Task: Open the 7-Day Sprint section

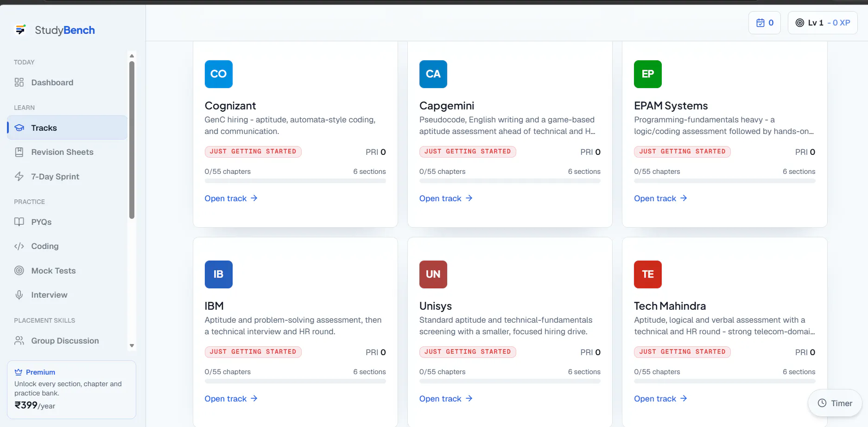Action: click(67, 177)
